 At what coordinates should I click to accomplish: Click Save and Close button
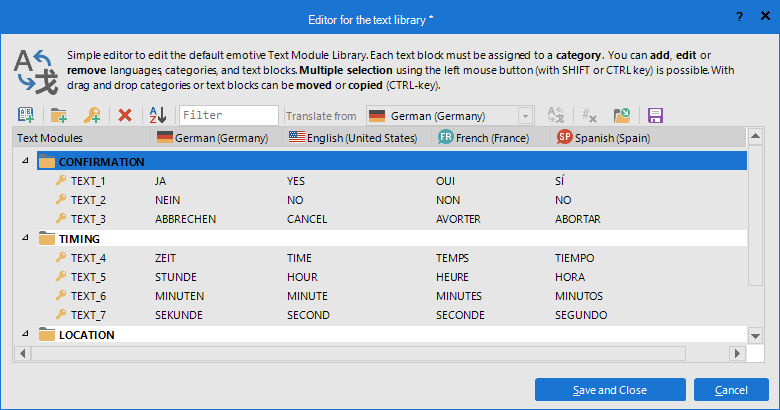(610, 390)
